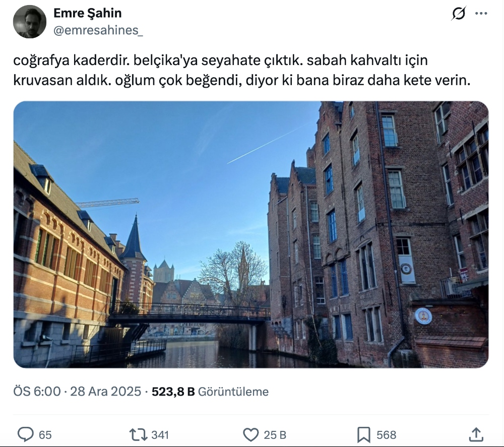The width and height of the screenshot is (504, 447).
Task: Open the three-dot more options menu
Action: coord(481,14)
